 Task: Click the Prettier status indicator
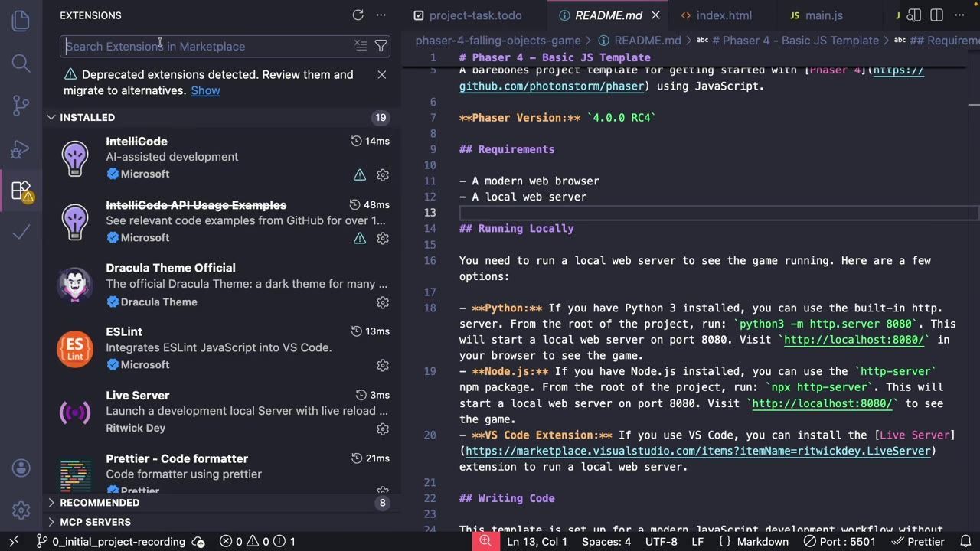point(917,541)
